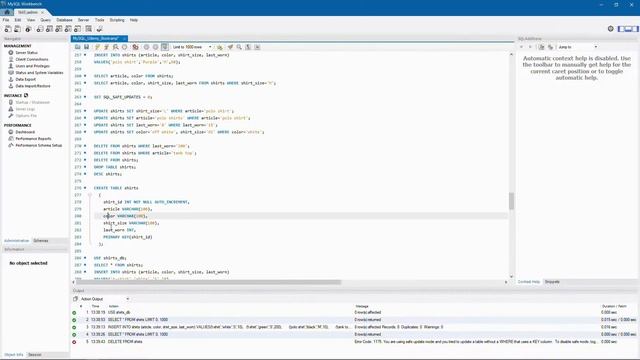Click the create new schema icon
This screenshot has height=360, width=640.
40,29
